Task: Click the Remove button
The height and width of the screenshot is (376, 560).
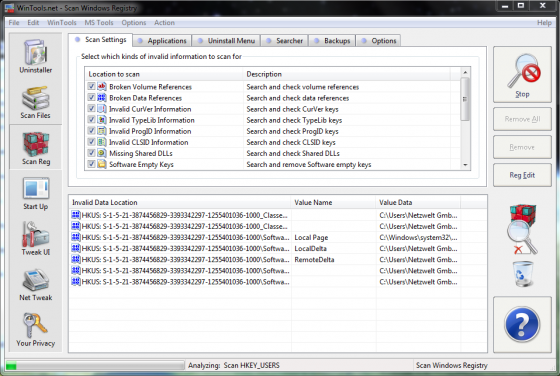Action: coord(522,147)
